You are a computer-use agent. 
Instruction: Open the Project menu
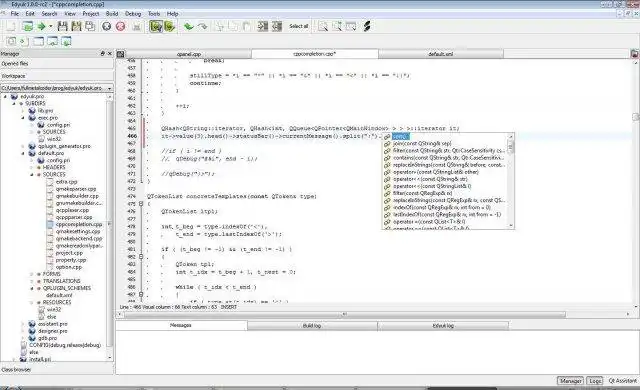coord(91,13)
